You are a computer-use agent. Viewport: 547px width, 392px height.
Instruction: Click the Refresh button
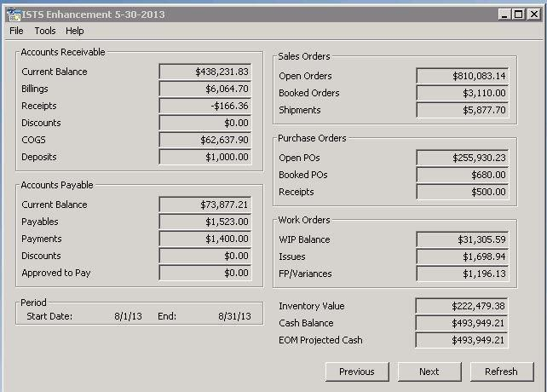tap(501, 372)
